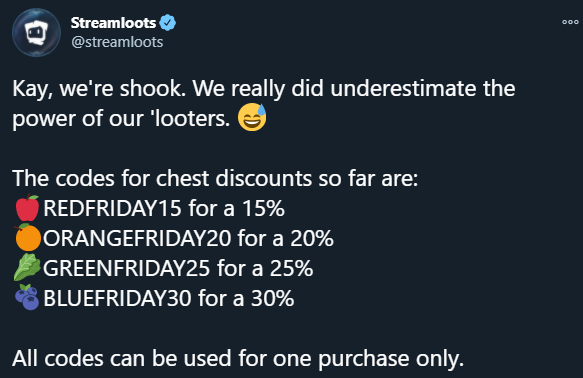Click the '30%' discount text
The width and height of the screenshot is (583, 378).
[x=273, y=298]
